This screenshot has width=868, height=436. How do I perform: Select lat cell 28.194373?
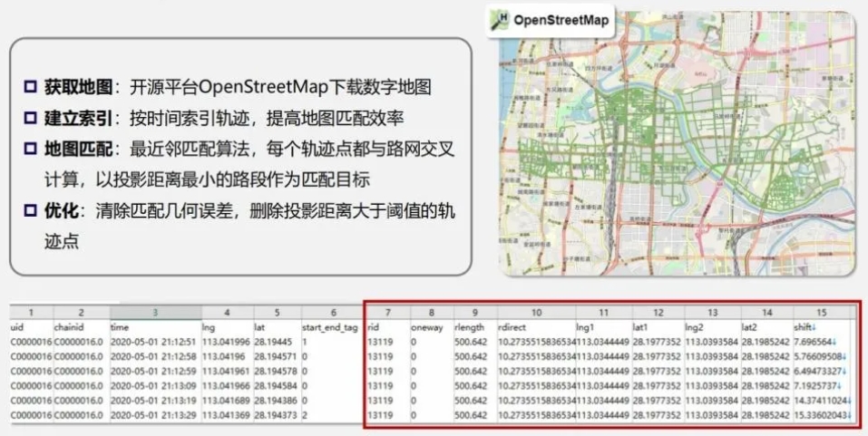click(278, 415)
